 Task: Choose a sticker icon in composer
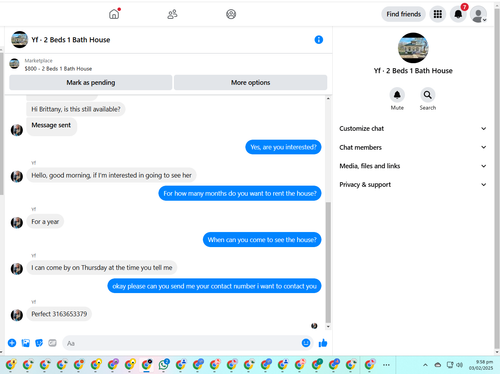pos(39,343)
